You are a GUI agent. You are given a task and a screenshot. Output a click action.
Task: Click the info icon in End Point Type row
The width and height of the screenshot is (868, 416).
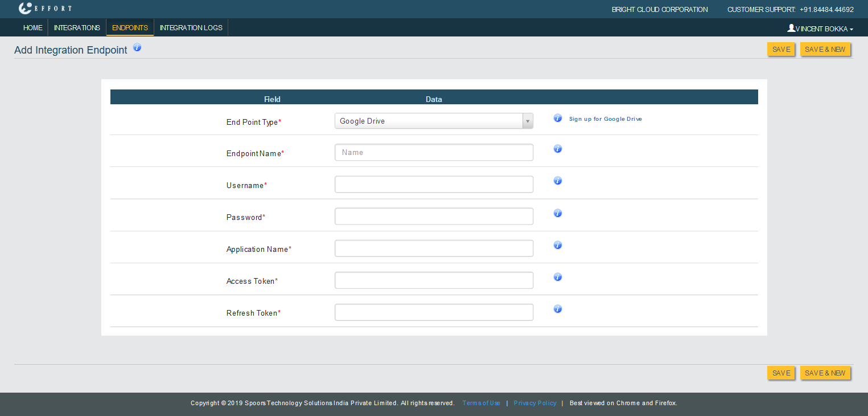558,119
